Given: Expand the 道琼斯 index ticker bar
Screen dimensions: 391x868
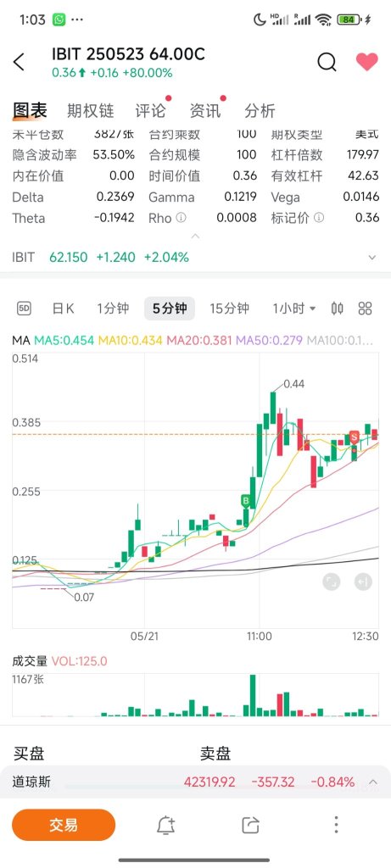Looking at the screenshot, I should point(195,782).
